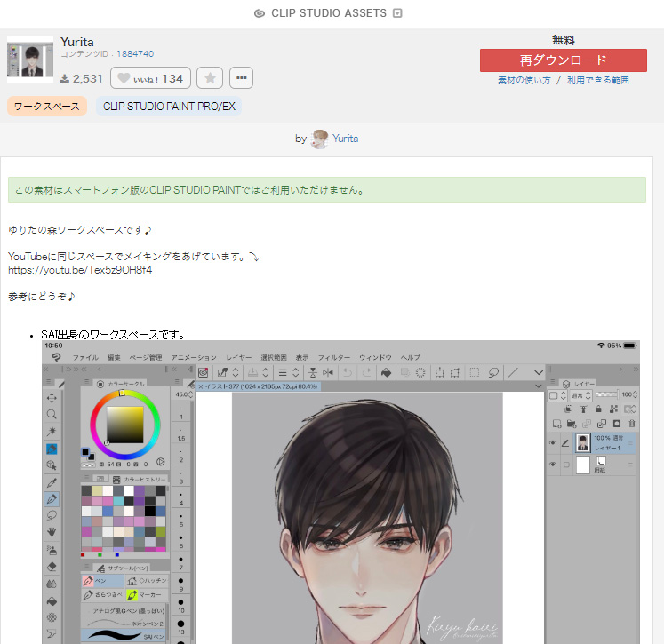This screenshot has width=664, height=644.
Task: Select the Eraser tool in the toolbar
Action: (52, 566)
